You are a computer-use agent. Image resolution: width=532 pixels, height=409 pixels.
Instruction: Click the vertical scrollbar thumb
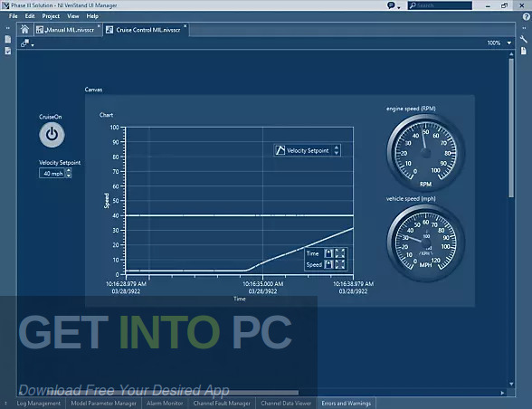tap(511, 128)
